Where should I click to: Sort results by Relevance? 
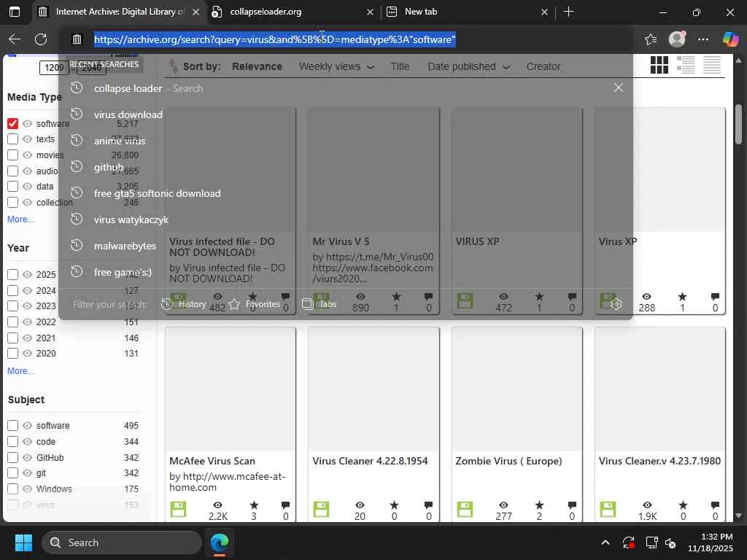coord(257,66)
